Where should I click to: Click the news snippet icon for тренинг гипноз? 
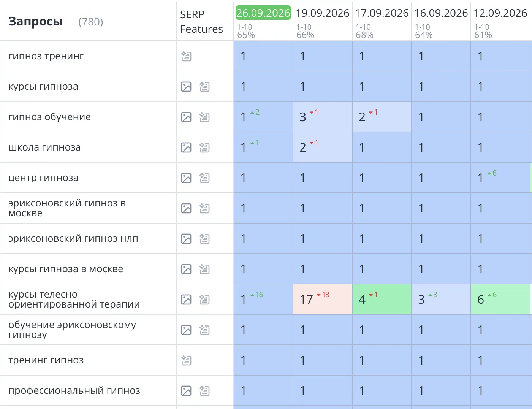[186, 360]
